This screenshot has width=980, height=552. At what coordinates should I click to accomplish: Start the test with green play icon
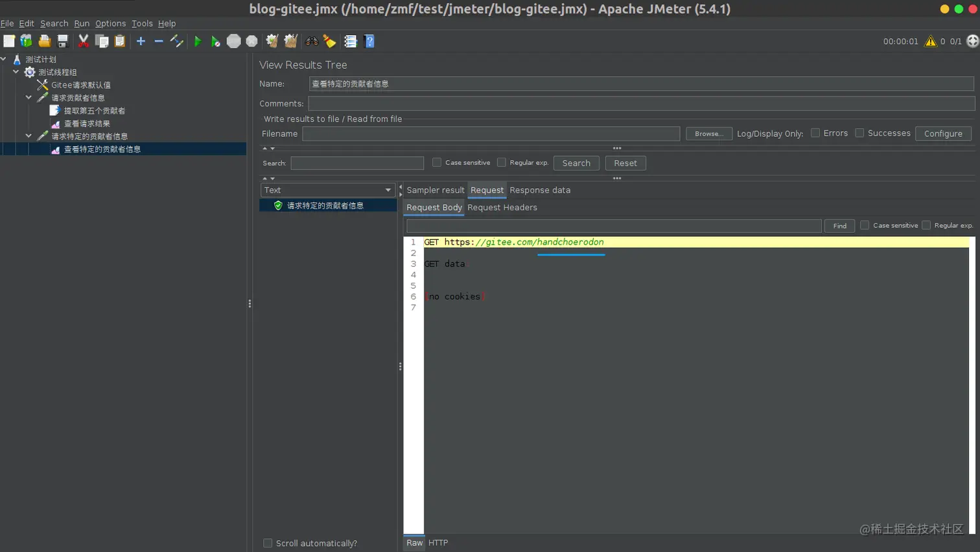[198, 42]
